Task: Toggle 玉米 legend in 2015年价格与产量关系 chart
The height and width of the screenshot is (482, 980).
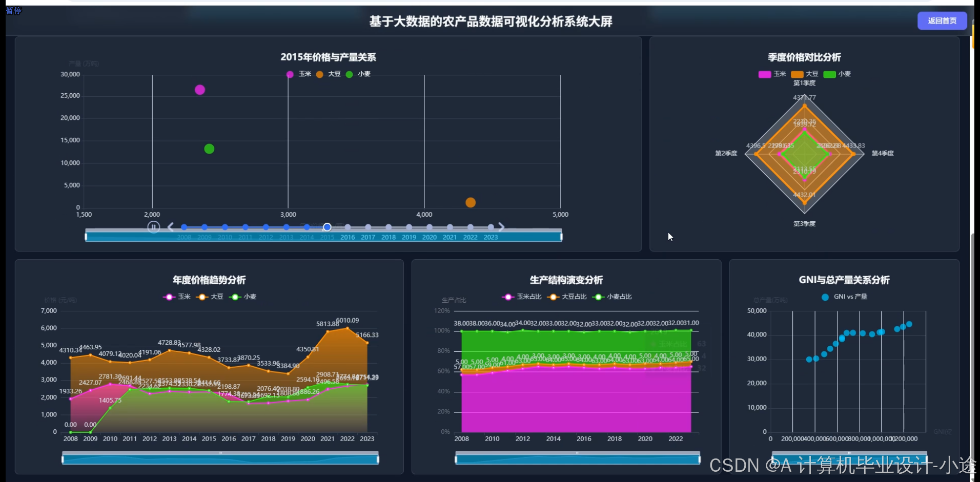Action: click(299, 74)
